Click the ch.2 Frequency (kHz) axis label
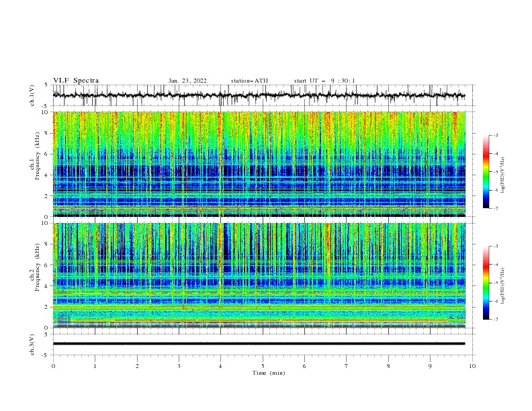 tap(36, 267)
